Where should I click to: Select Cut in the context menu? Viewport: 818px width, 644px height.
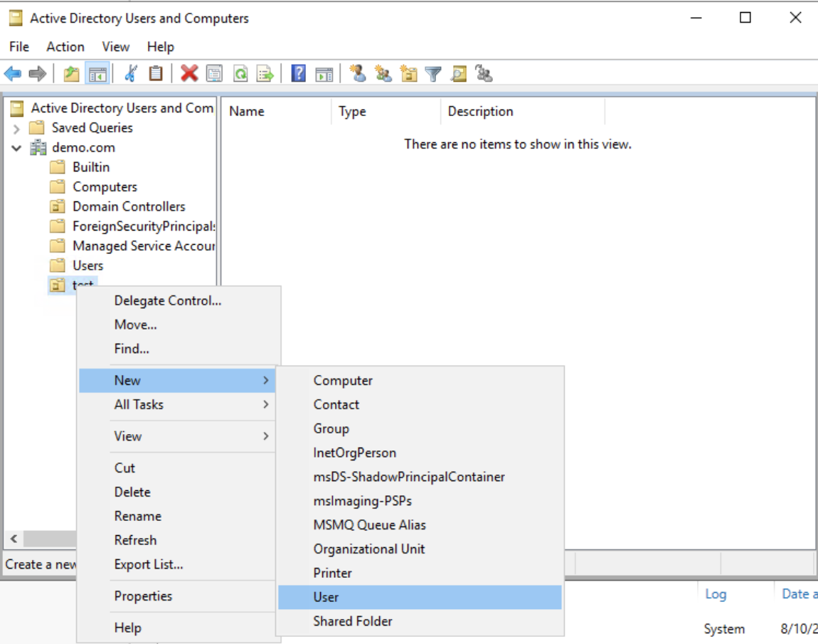point(177,468)
